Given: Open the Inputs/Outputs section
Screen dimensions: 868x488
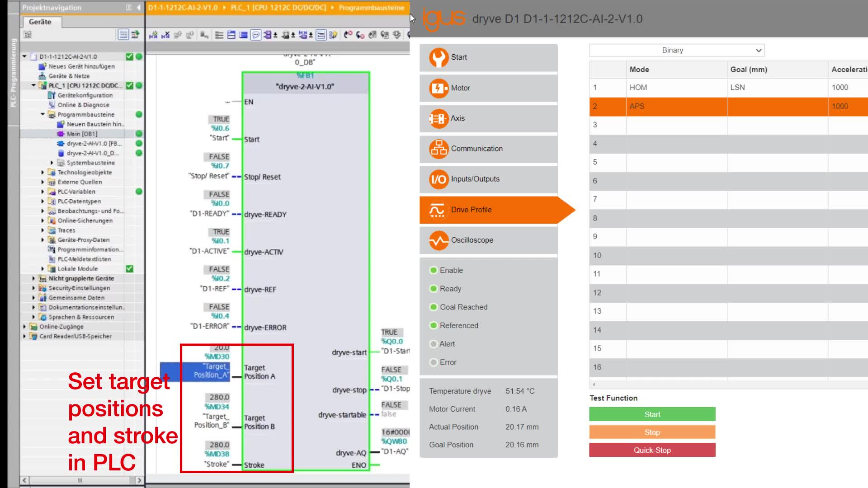Looking at the screenshot, I should [488, 179].
